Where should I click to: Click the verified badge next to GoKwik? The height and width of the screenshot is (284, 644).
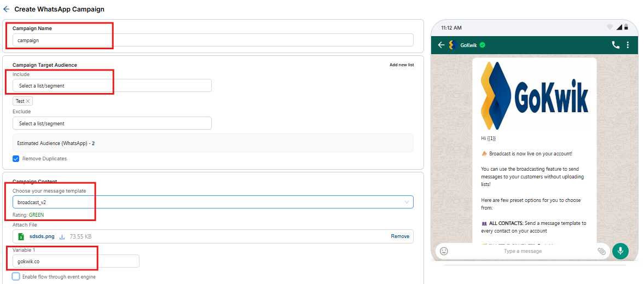[482, 45]
